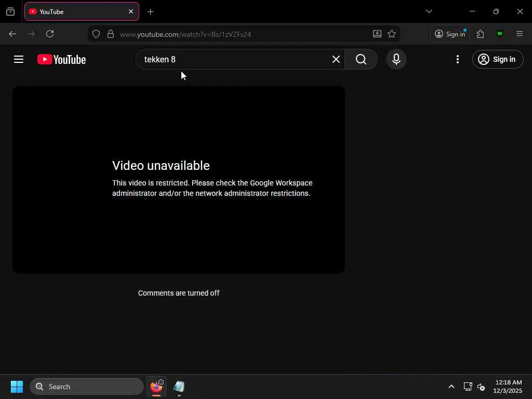Screen dimensions: 532x399
Task: Restore down the Firefox window
Action: pos(496,11)
